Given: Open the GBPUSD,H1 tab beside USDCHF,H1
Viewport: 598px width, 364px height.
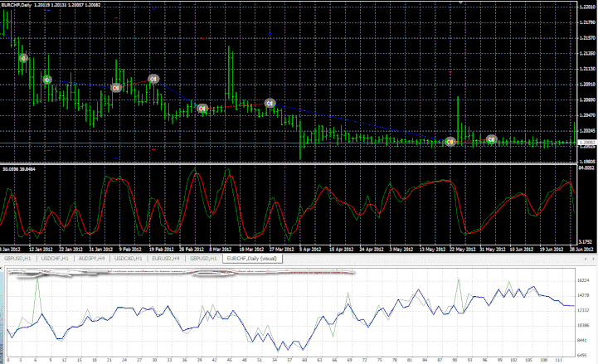Looking at the screenshot, I should (x=17, y=259).
